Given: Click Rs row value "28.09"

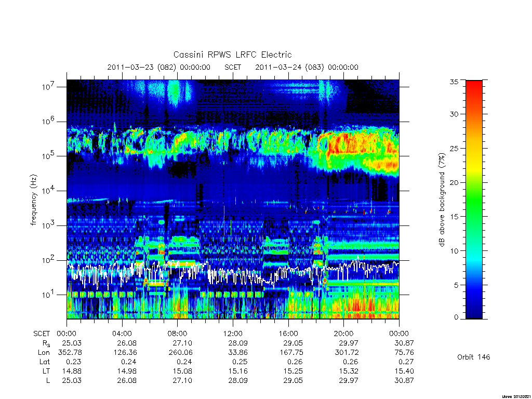Looking at the screenshot, I should pos(238,343).
